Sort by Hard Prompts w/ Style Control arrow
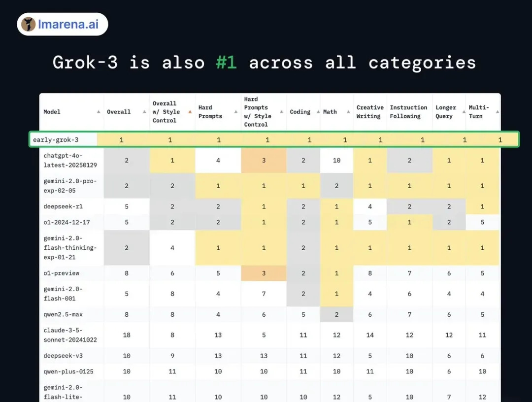This screenshot has height=402, width=532. 281,112
